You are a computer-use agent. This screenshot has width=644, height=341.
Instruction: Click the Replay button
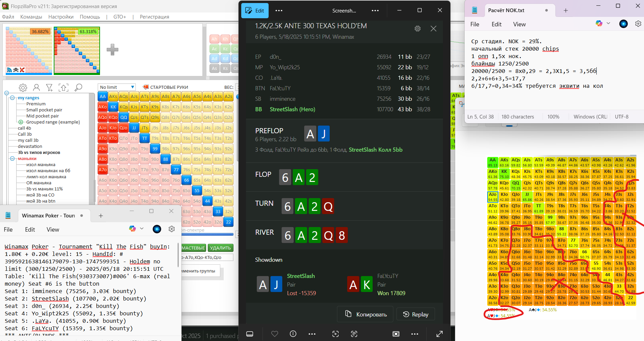[x=415, y=314]
